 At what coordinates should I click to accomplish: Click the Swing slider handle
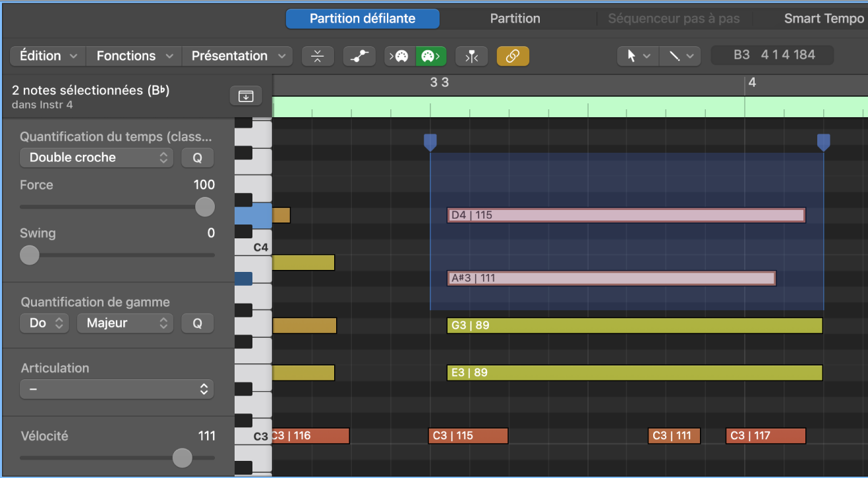30,255
